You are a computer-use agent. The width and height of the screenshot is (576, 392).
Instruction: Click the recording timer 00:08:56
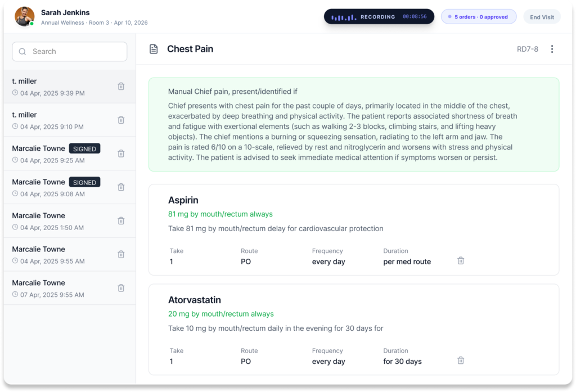[x=415, y=16]
